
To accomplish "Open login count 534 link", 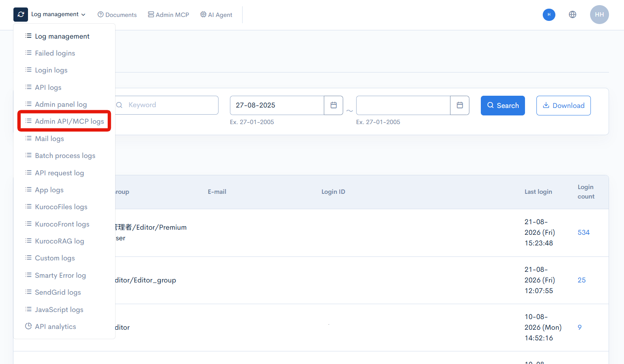I will pos(584,232).
